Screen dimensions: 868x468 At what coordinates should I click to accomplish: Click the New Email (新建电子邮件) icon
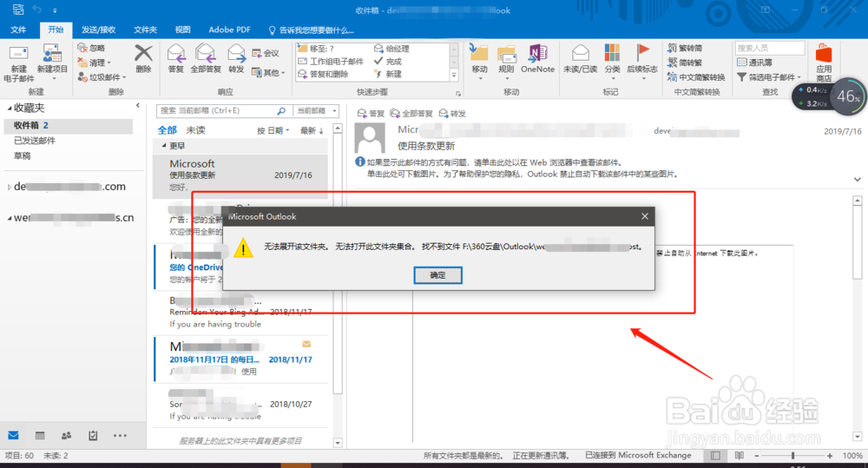pyautogui.click(x=18, y=54)
